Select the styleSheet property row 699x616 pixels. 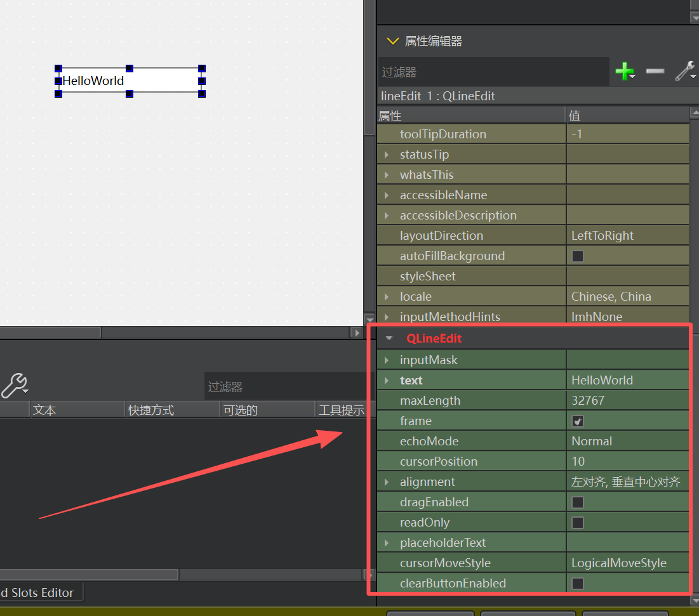tap(533, 276)
